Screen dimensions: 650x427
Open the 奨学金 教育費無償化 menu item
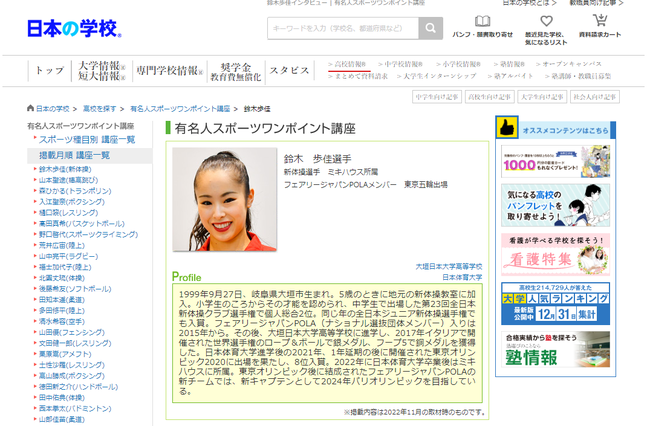tap(235, 71)
